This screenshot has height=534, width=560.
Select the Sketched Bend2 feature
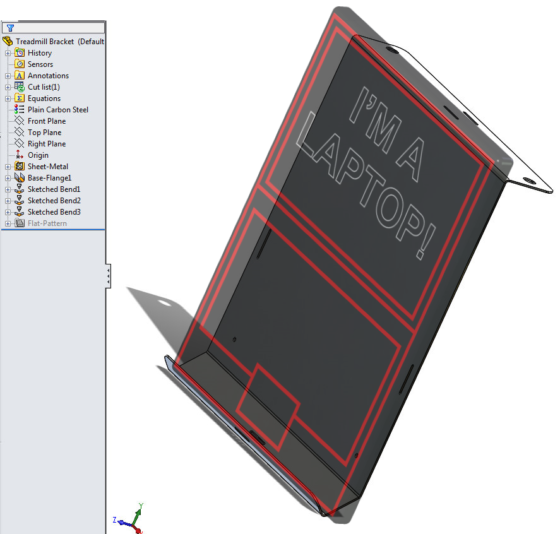54,201
